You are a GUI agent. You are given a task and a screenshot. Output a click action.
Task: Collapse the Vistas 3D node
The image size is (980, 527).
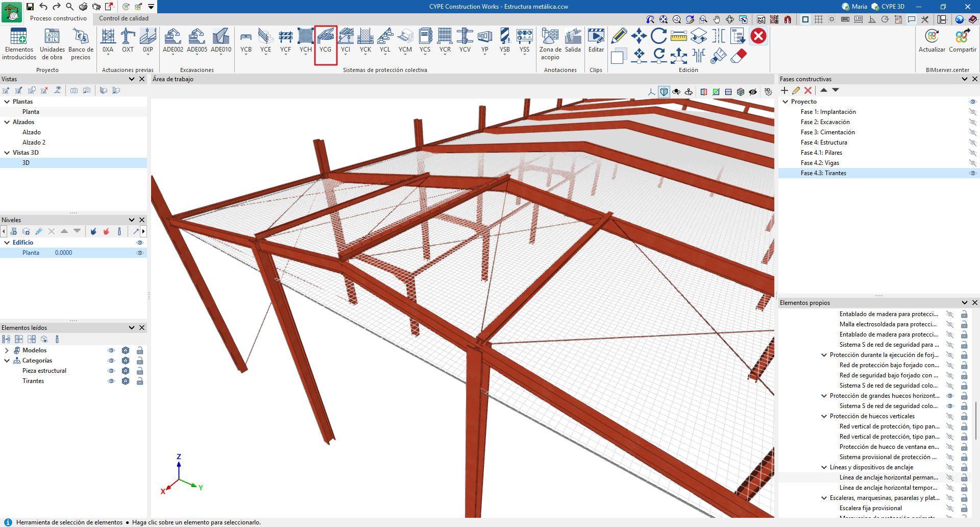click(7, 153)
